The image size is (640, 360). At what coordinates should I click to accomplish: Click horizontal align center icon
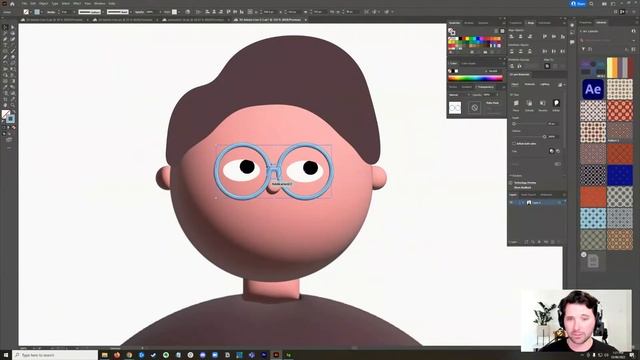(x=520, y=37)
